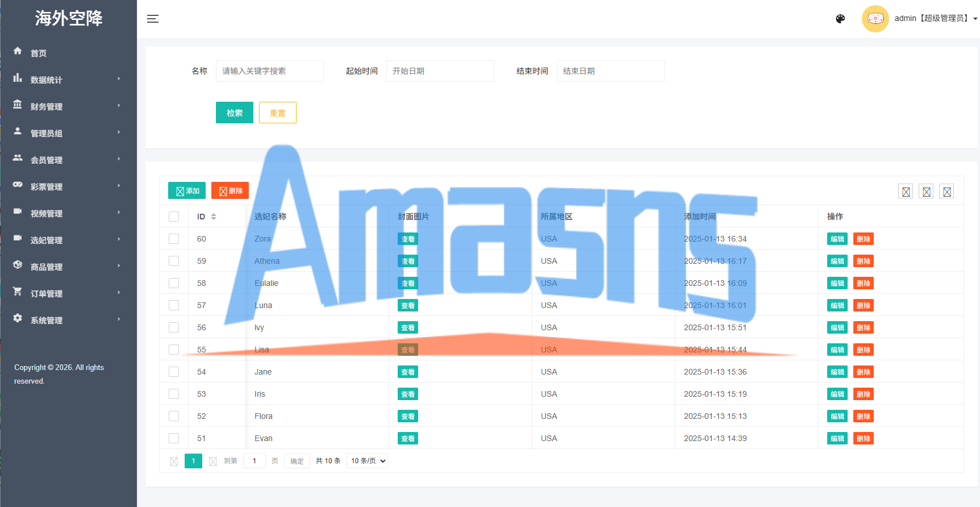Click the shopping cart icon for 订单管理
980x507 pixels.
click(x=18, y=292)
